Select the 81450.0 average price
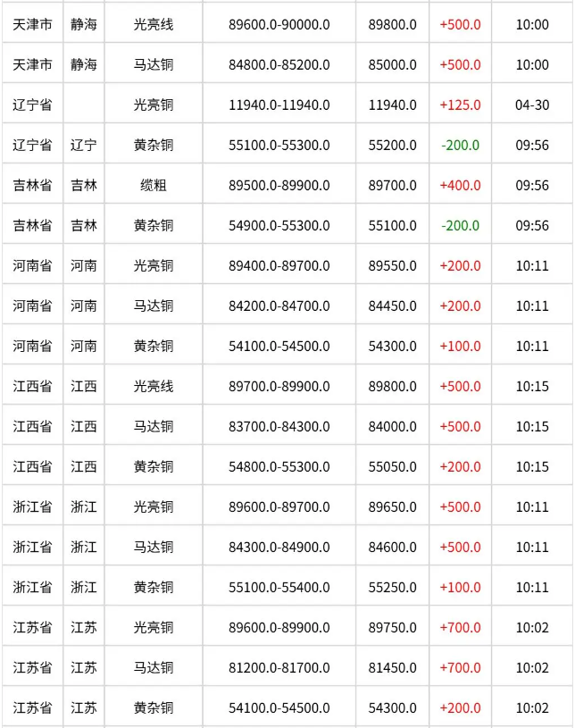The height and width of the screenshot is (728, 575). [392, 667]
